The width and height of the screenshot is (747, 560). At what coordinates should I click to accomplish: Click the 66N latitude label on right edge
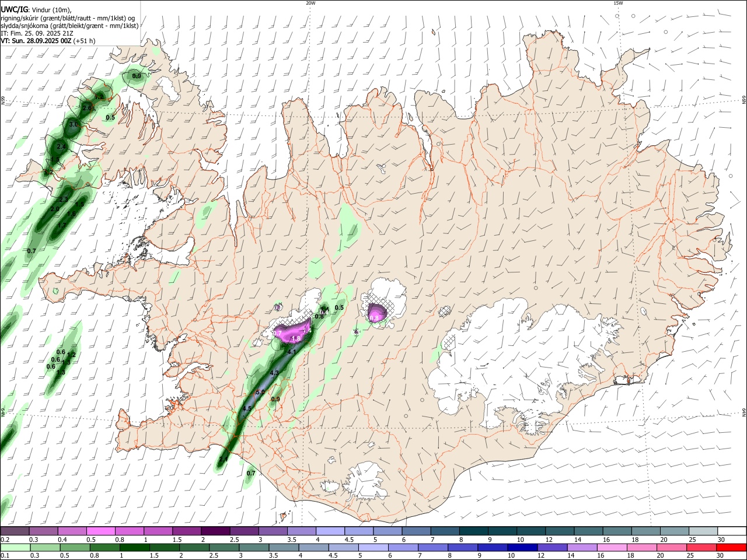744,101
